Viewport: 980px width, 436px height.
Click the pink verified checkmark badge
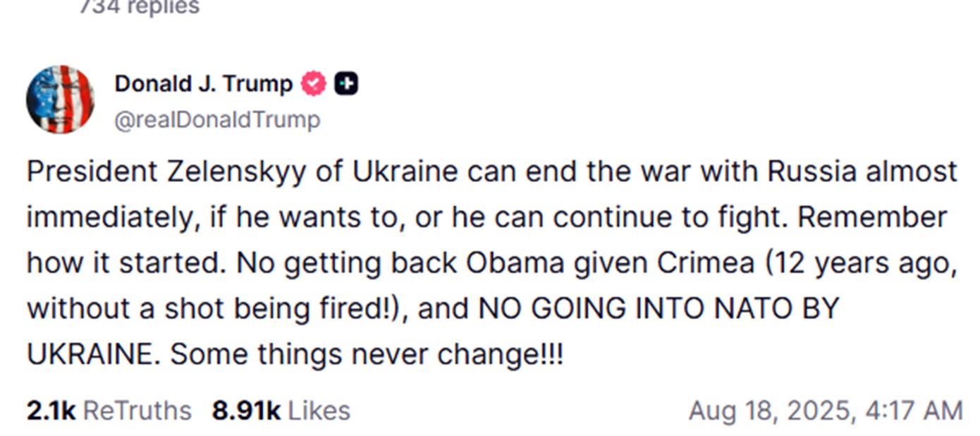[x=314, y=84]
